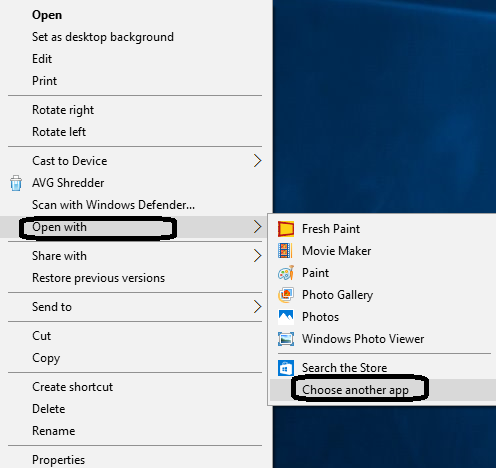Click the Movie Maker film icon
This screenshot has width=496, height=468.
point(286,251)
